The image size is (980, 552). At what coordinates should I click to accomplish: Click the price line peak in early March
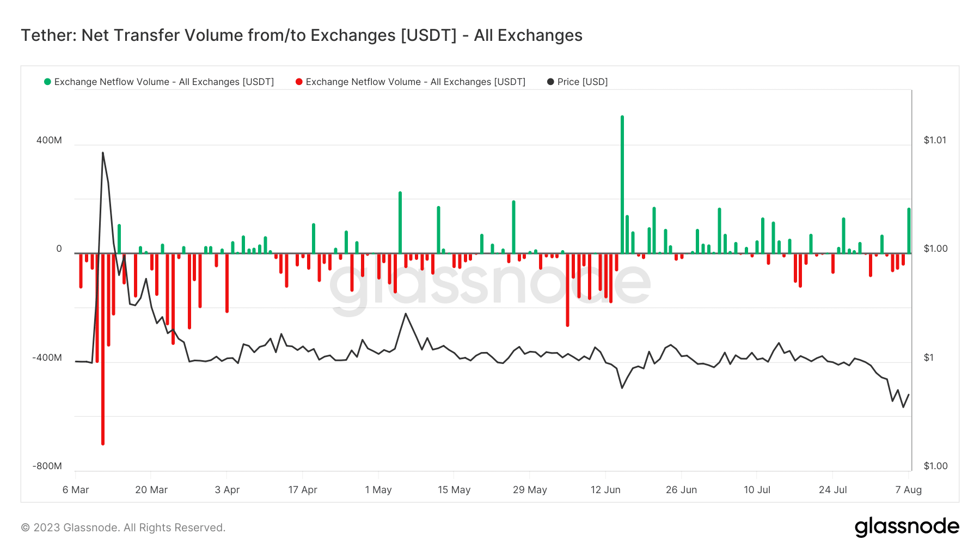click(102, 153)
